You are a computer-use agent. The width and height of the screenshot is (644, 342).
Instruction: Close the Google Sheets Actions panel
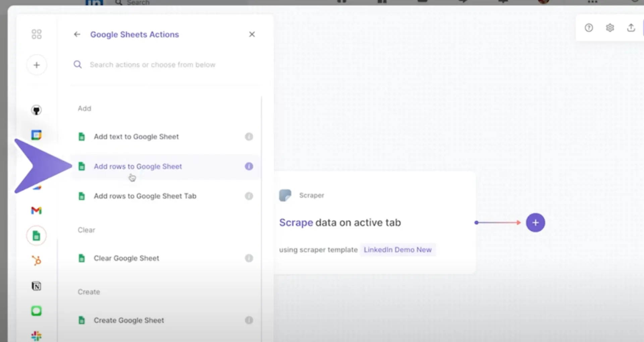[252, 34]
